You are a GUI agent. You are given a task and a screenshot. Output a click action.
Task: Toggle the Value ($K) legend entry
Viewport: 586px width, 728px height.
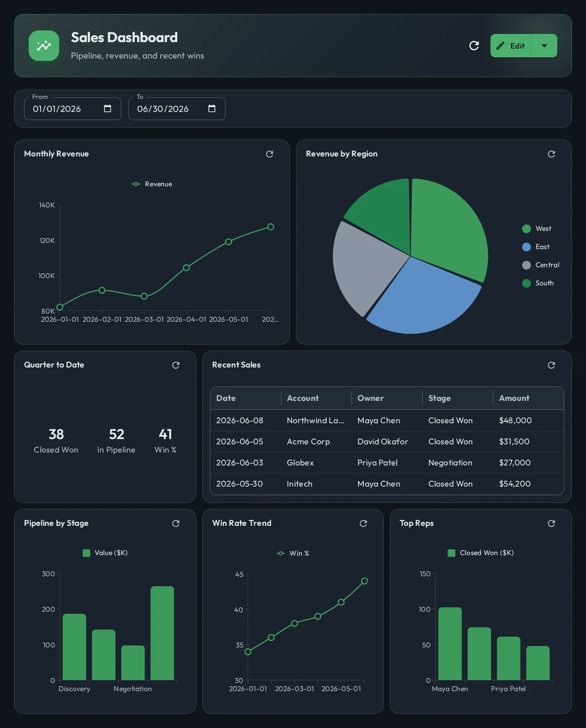point(105,553)
